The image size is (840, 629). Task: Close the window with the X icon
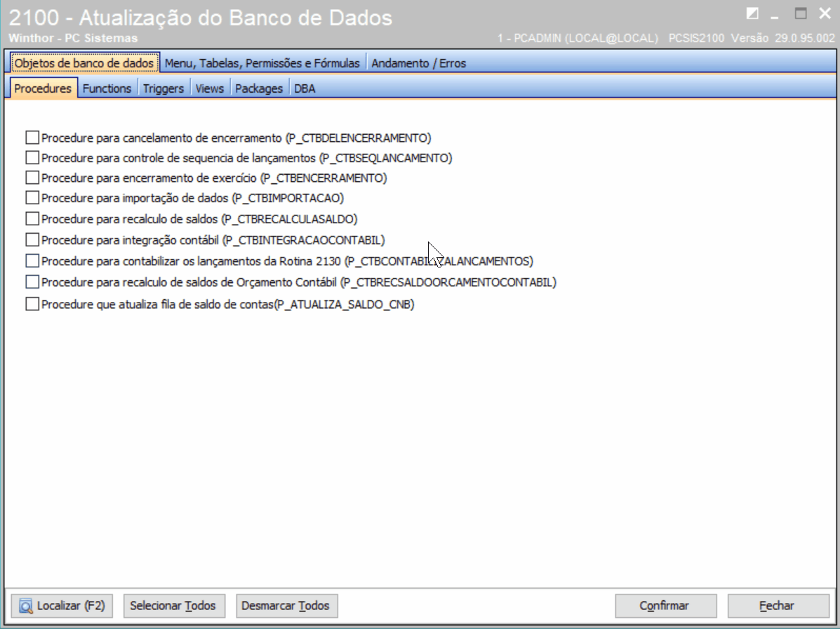click(825, 13)
